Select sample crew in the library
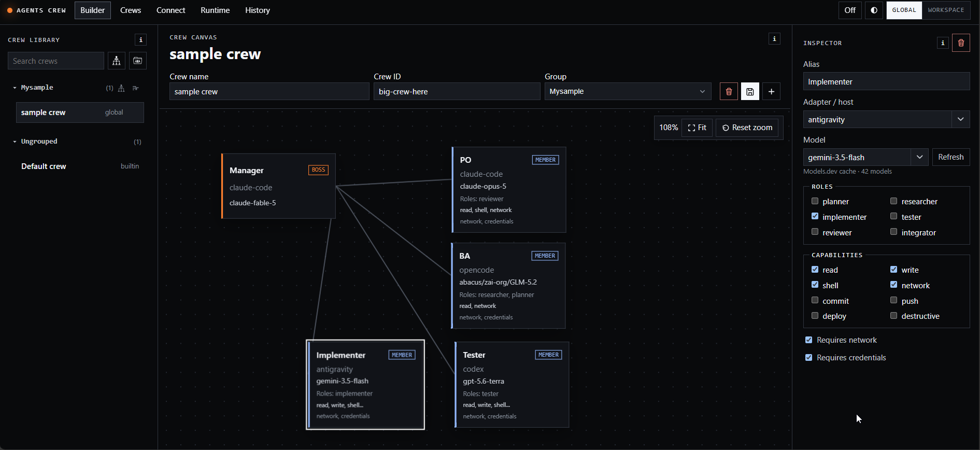The width and height of the screenshot is (980, 450). click(x=80, y=112)
